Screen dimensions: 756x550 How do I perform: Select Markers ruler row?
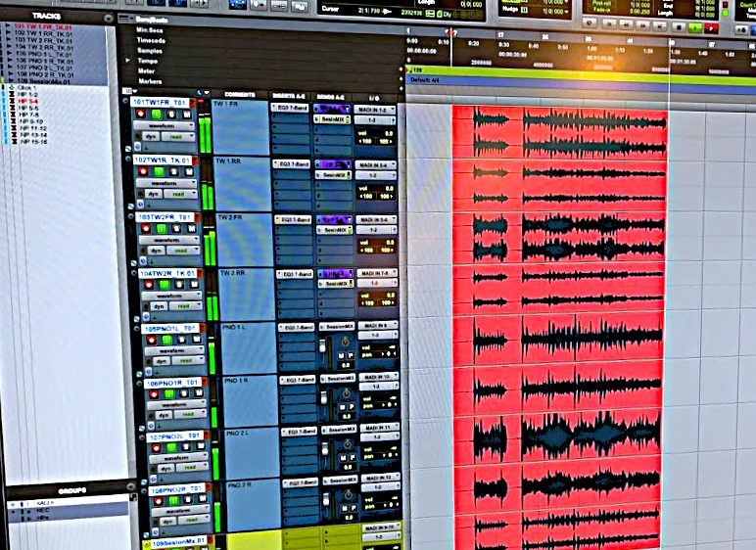coord(150,81)
